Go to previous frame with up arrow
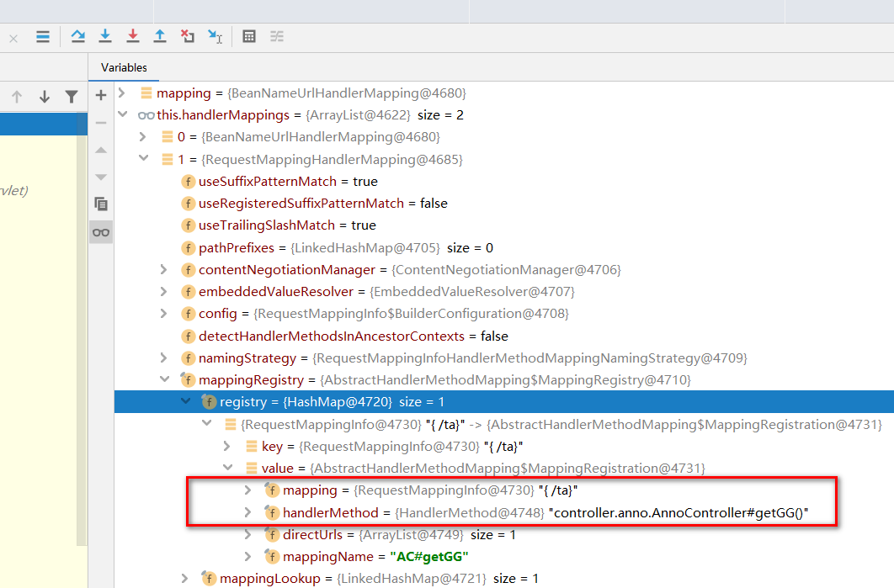894x588 pixels. (17, 97)
